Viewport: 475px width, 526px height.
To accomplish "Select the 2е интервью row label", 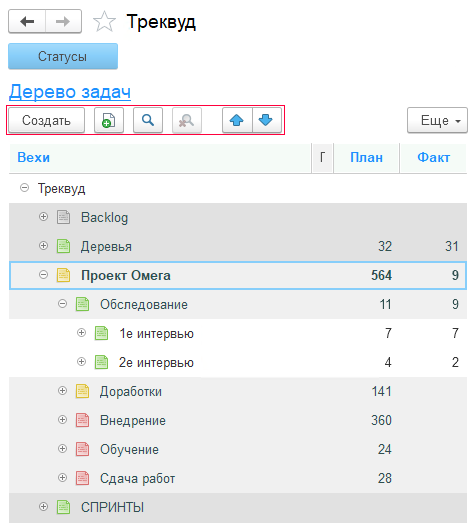I will tap(156, 363).
